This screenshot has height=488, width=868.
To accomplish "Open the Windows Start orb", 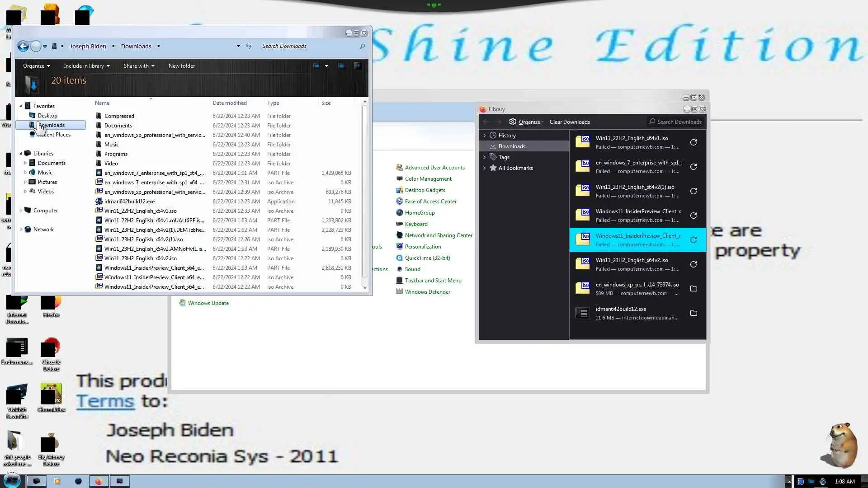I will coord(12,481).
